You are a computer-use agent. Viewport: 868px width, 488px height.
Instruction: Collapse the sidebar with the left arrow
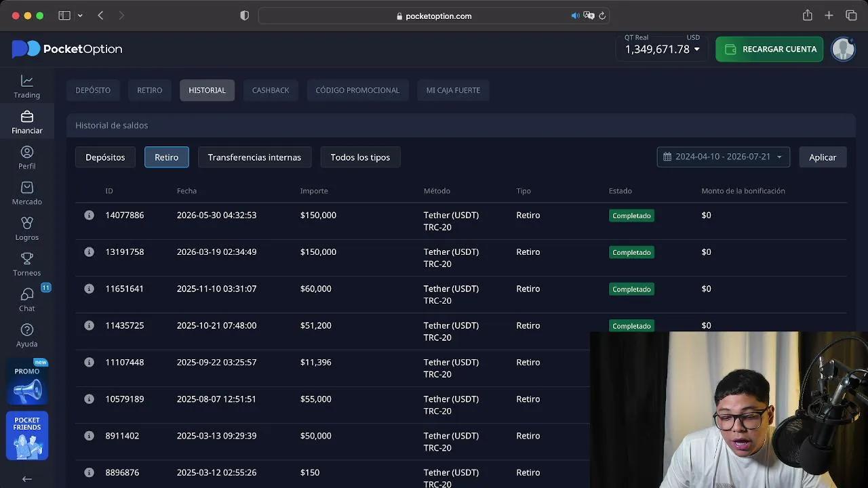click(x=26, y=479)
